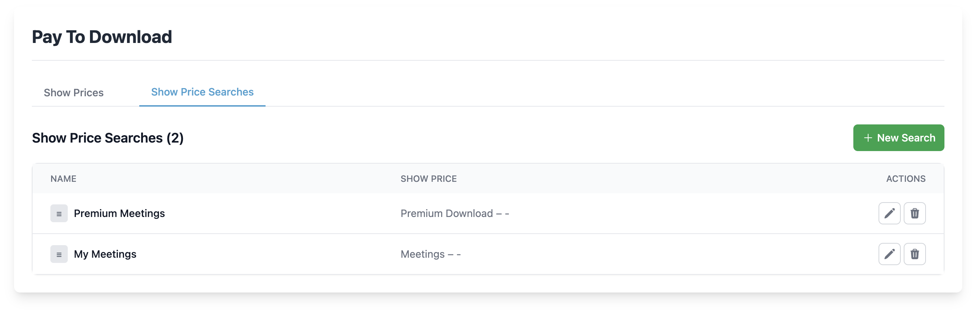Delete the My Meetings search via trash icon
This screenshot has width=980, height=314.
914,254
